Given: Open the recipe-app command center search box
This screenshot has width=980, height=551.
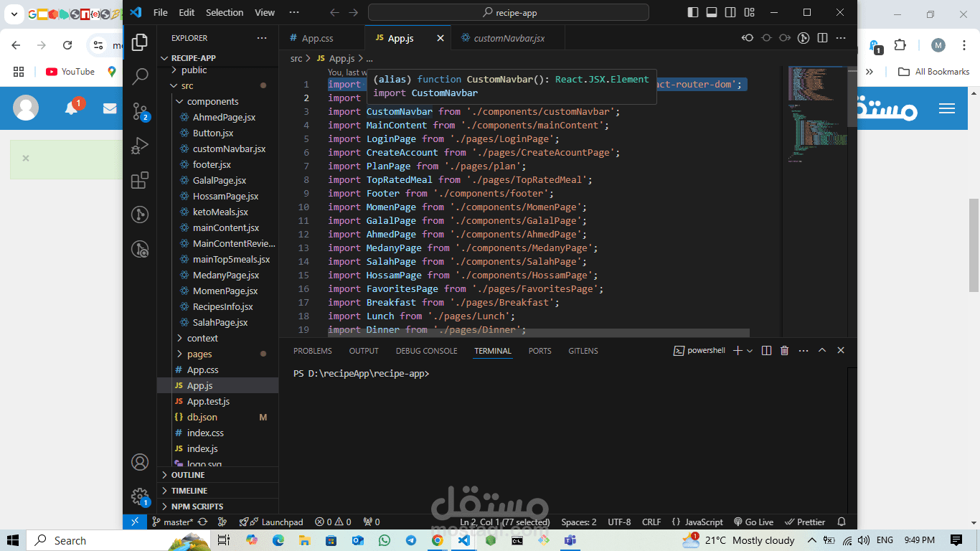Looking at the screenshot, I should [508, 12].
